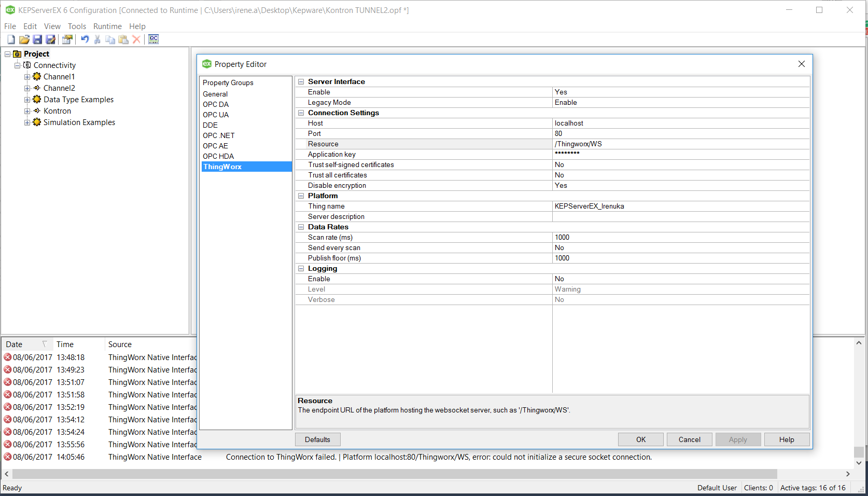The width and height of the screenshot is (868, 496).
Task: Click the Undo toolbar icon
Action: pos(85,39)
